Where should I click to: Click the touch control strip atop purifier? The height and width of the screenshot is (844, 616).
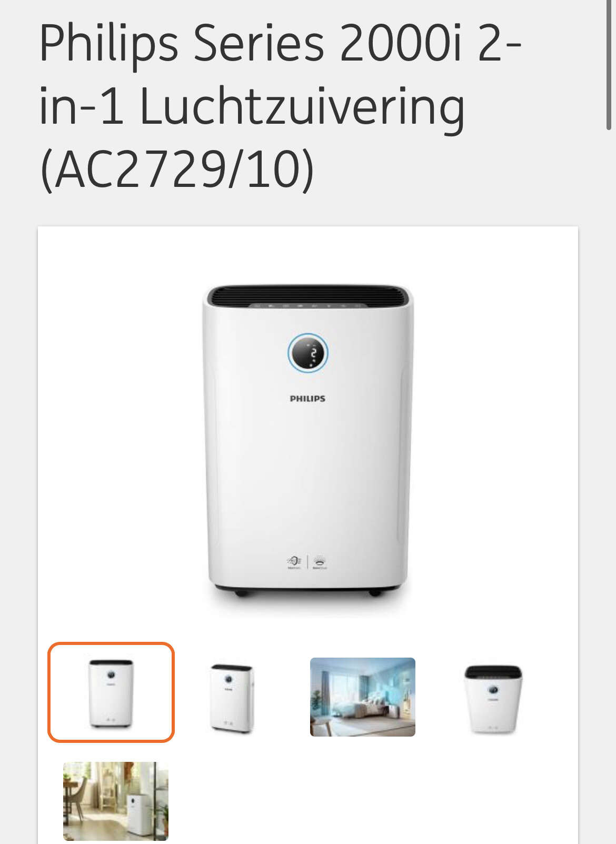coord(308,305)
